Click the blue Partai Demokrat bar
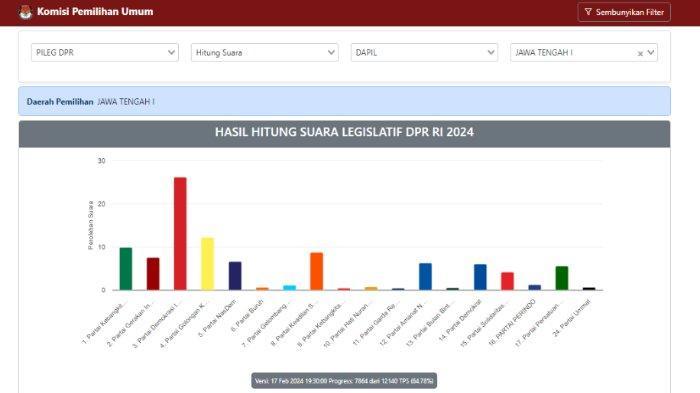The width and height of the screenshot is (700, 393). (x=480, y=277)
